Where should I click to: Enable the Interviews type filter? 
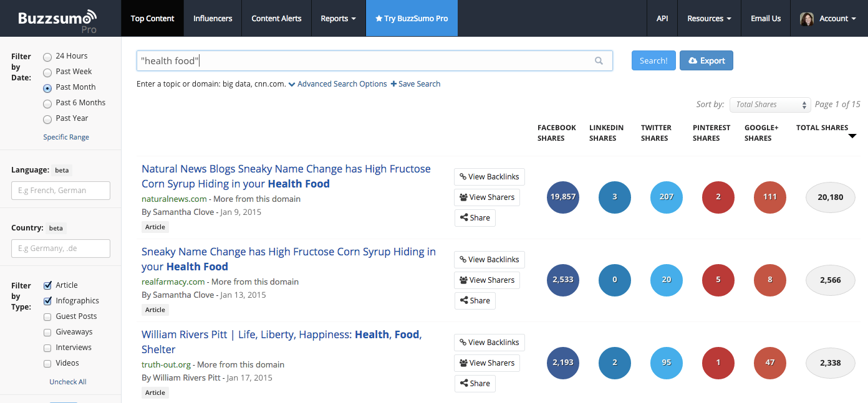coord(47,348)
